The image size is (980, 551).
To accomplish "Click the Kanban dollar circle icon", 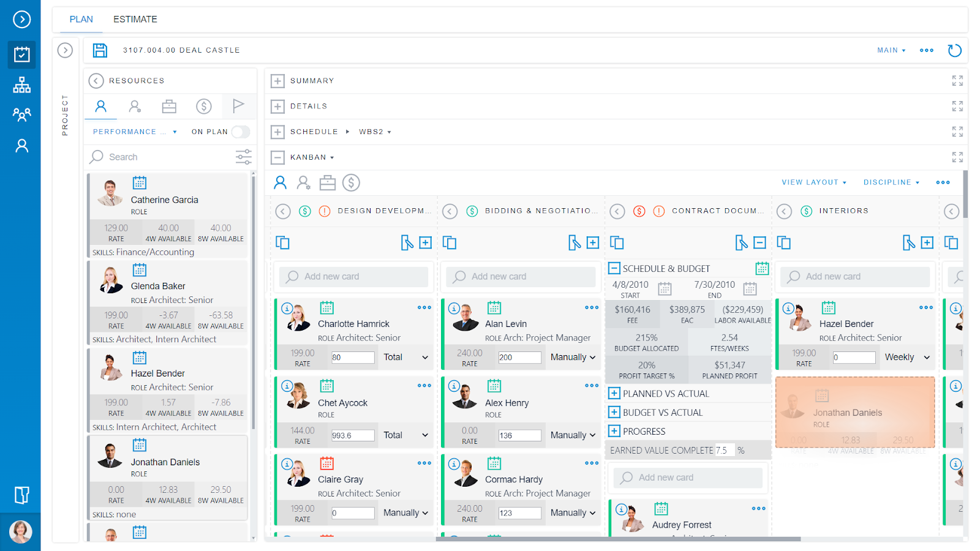I will pyautogui.click(x=351, y=182).
